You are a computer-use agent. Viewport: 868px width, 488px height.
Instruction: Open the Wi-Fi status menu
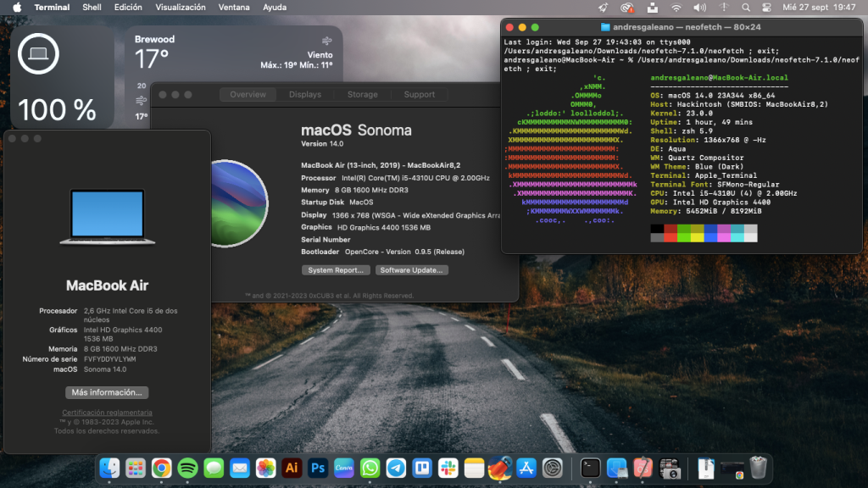676,8
